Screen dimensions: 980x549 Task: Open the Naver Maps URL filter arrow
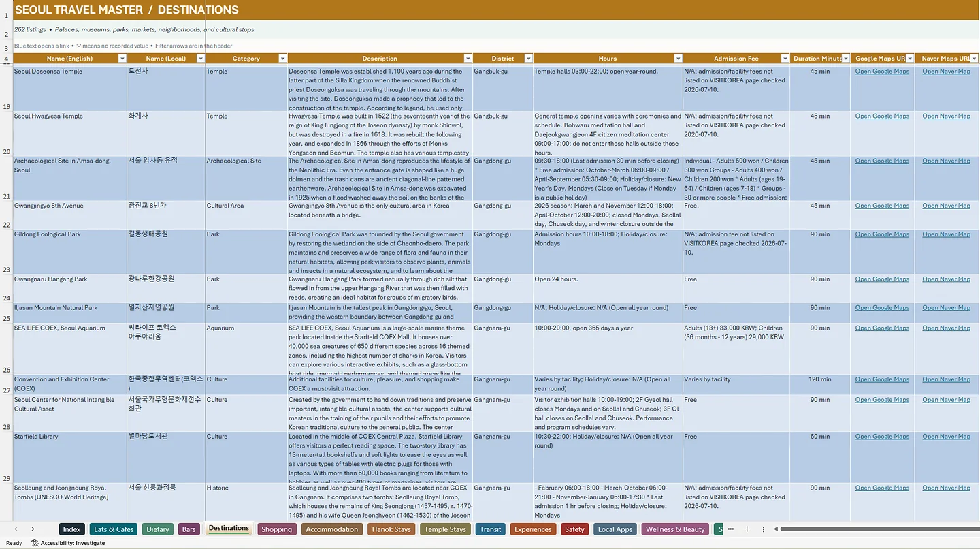point(974,59)
